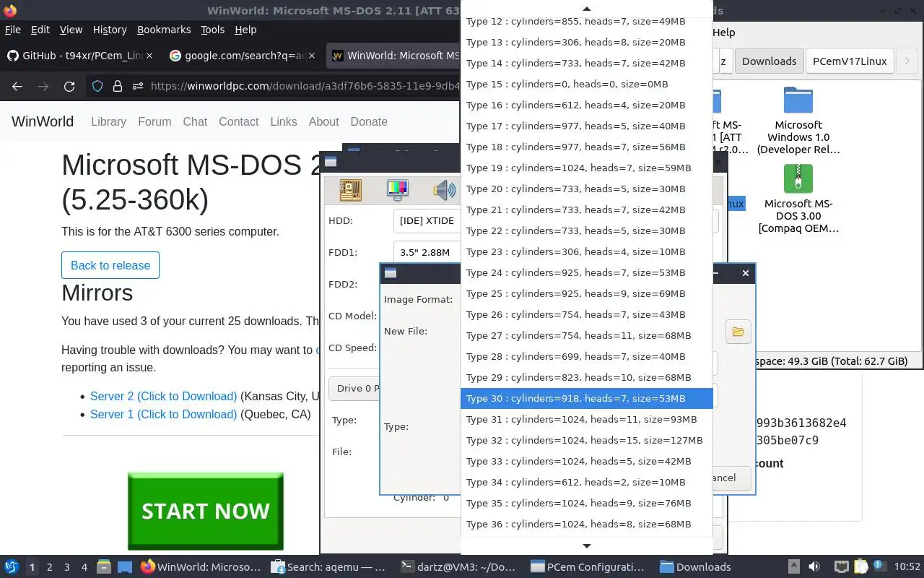The width and height of the screenshot is (924, 578).
Task: Open Firefox File menu
Action: pos(13,30)
